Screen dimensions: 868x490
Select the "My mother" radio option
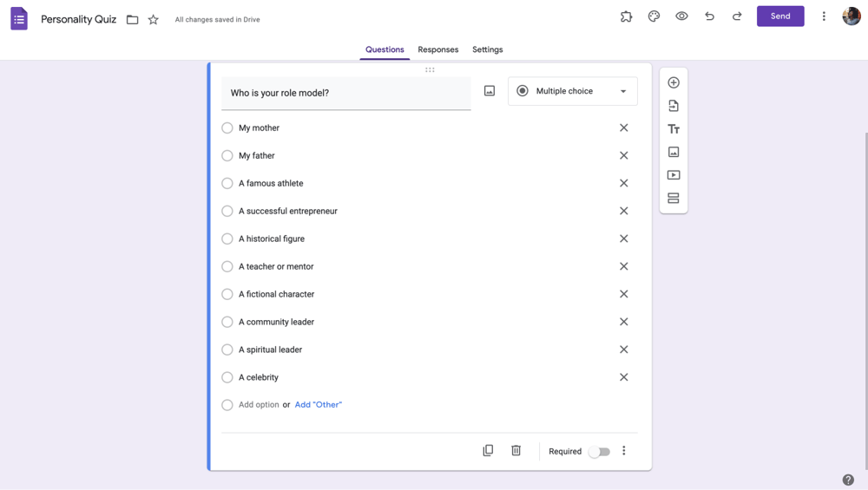click(227, 128)
